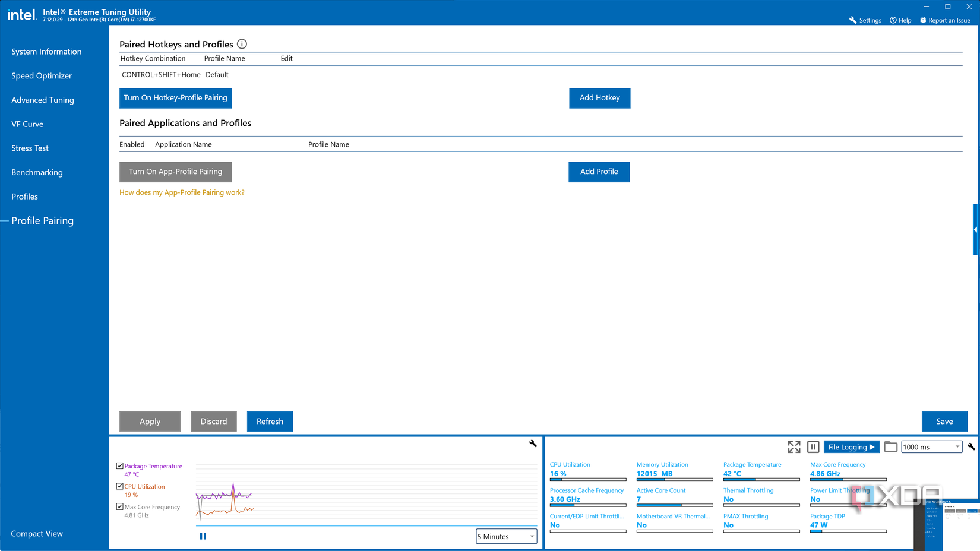Open the 1000 ms polling interval dropdown
Screen dimensions: 980x551
931,447
